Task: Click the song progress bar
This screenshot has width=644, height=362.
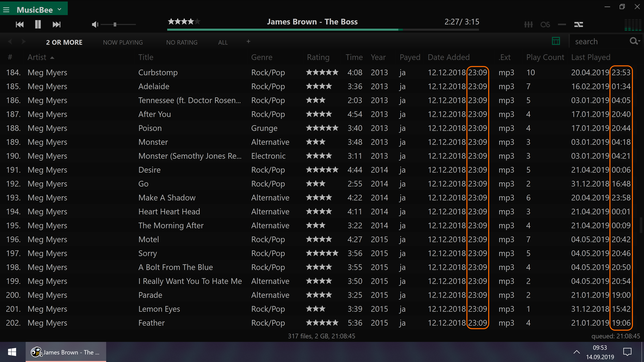Action: 323,30
